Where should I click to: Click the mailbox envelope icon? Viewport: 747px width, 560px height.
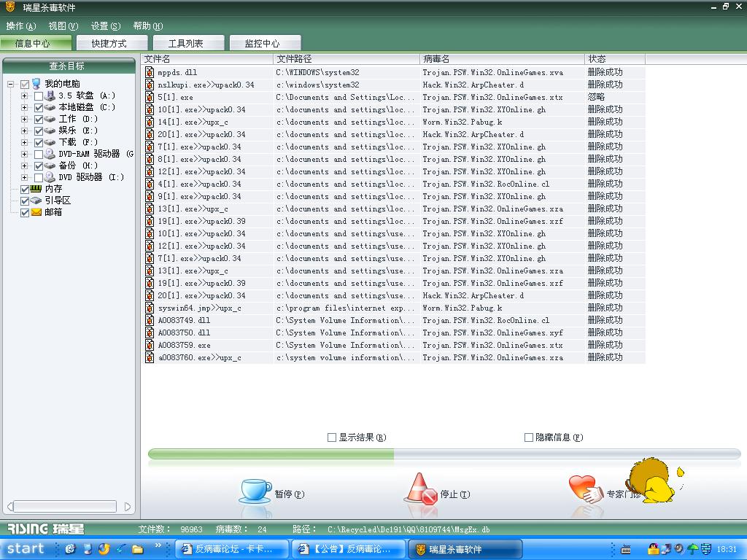click(x=36, y=212)
